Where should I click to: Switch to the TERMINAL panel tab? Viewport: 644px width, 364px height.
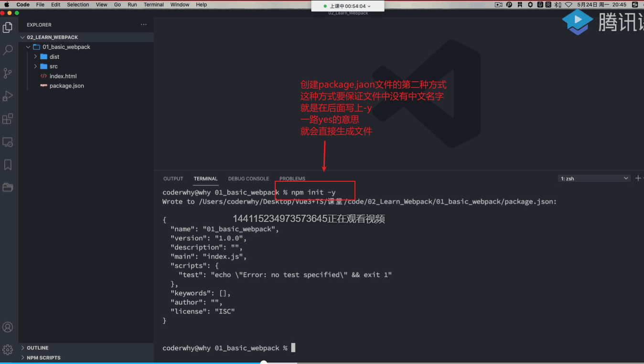[205, 178]
